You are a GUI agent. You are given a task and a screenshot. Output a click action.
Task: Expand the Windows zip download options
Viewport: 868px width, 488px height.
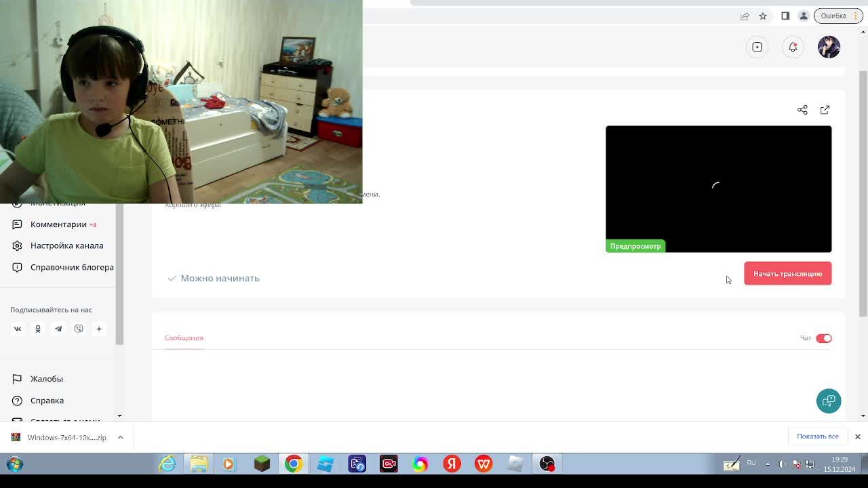pos(120,437)
